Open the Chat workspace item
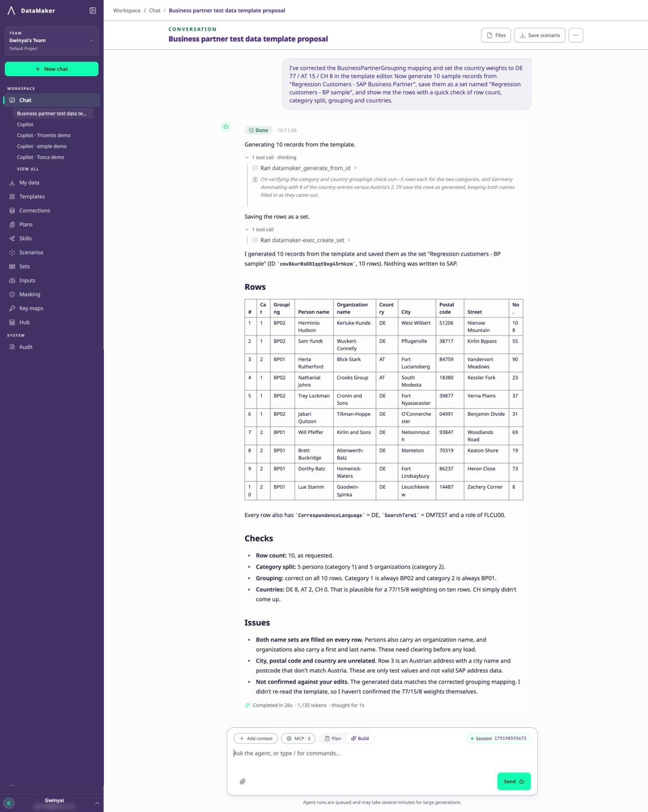This screenshot has height=812, width=648. coord(51,100)
